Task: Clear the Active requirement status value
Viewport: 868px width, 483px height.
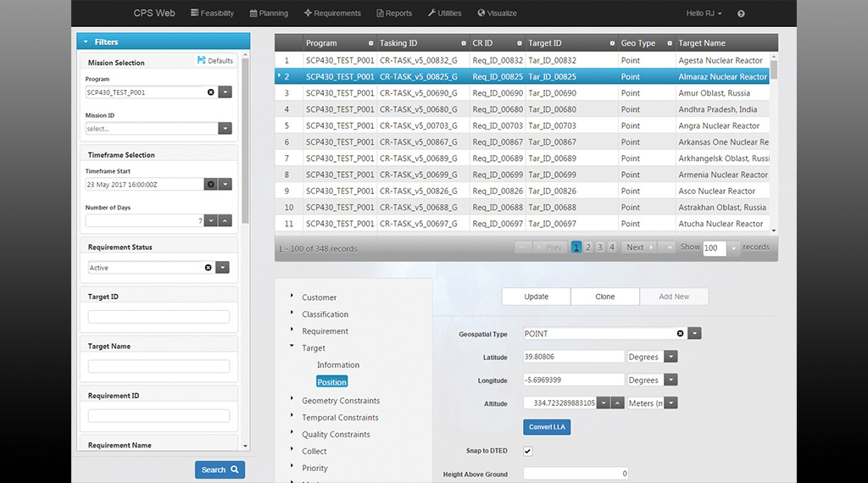Action: pos(209,268)
